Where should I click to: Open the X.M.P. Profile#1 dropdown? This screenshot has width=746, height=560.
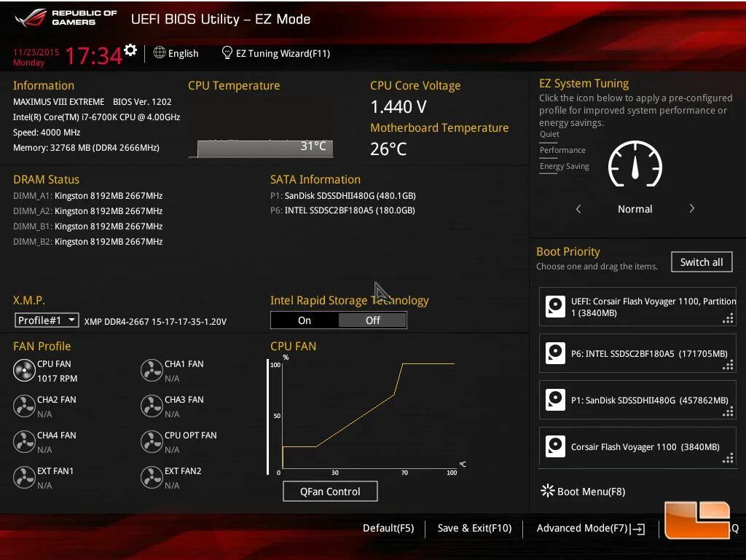tap(47, 320)
